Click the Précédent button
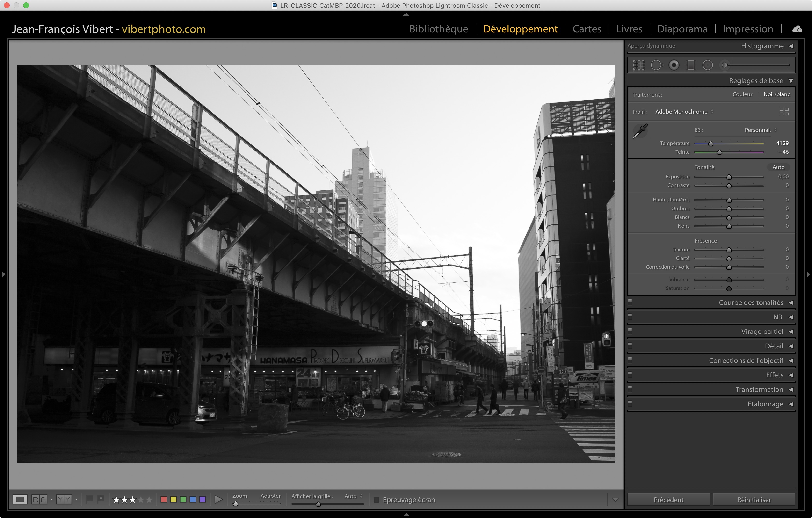Viewport: 812px width, 518px height. click(x=668, y=499)
